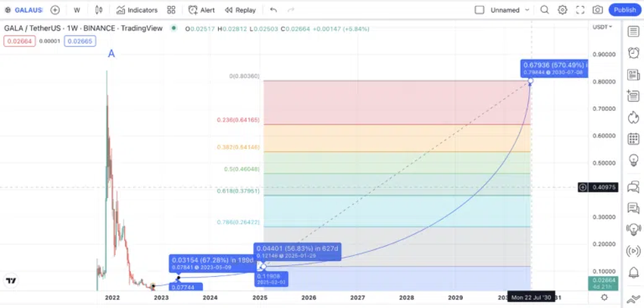
Task: Add symbol with plus icon
Action: [x=55, y=10]
